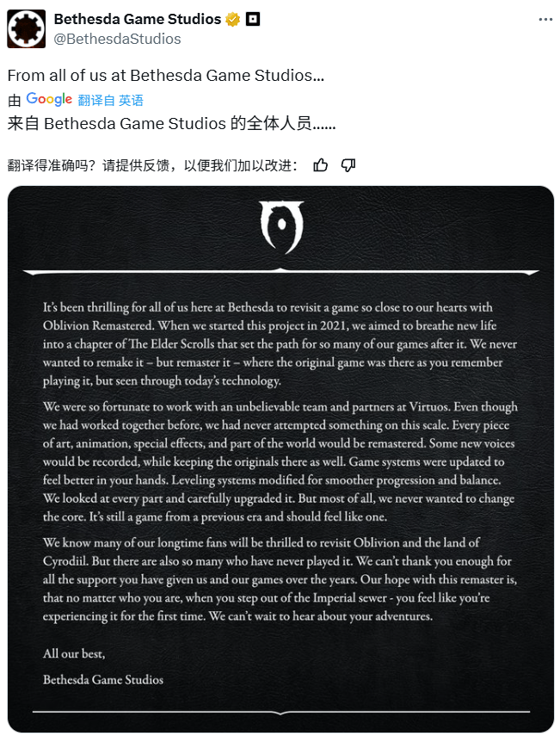Image resolution: width=560 pixels, height=736 pixels.
Task: Click the Google logo in translation line
Action: point(49,100)
